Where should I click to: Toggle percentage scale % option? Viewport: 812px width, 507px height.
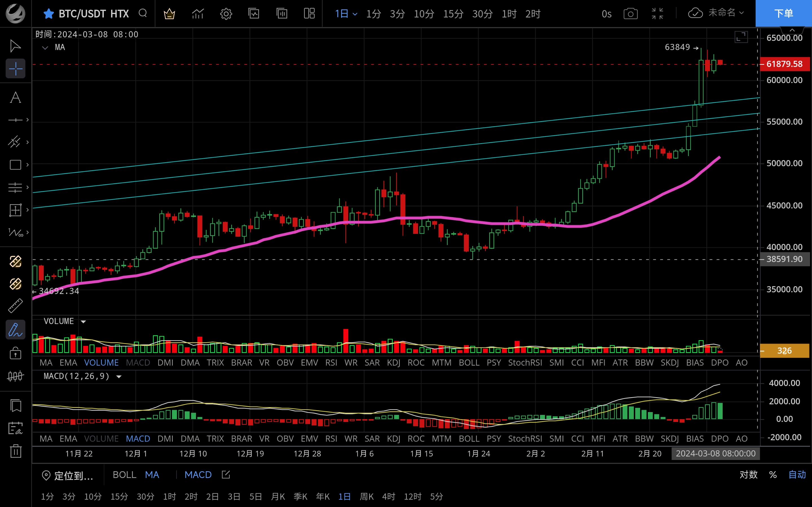coord(773,475)
